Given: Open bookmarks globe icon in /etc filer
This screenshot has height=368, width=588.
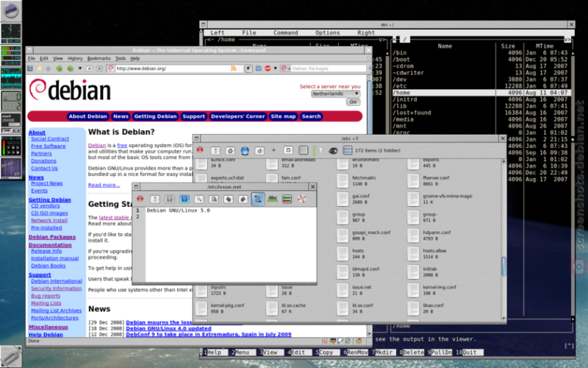Looking at the screenshot, I should (x=245, y=151).
